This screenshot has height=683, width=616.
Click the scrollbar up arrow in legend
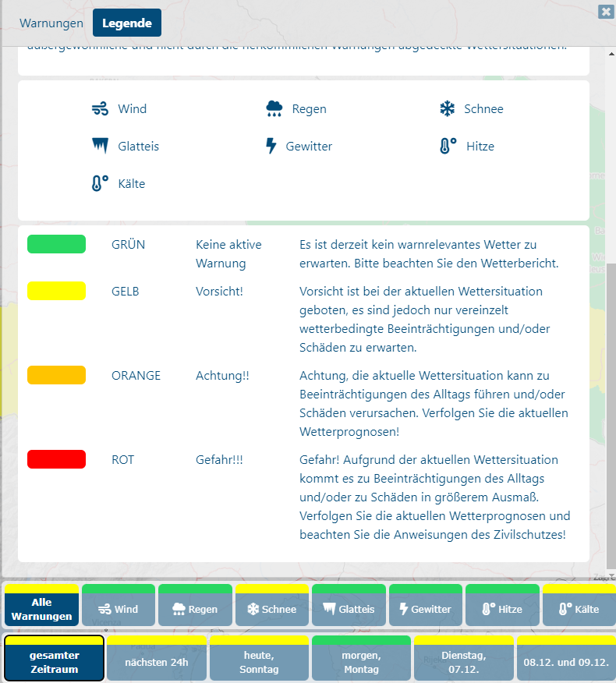pyautogui.click(x=611, y=54)
